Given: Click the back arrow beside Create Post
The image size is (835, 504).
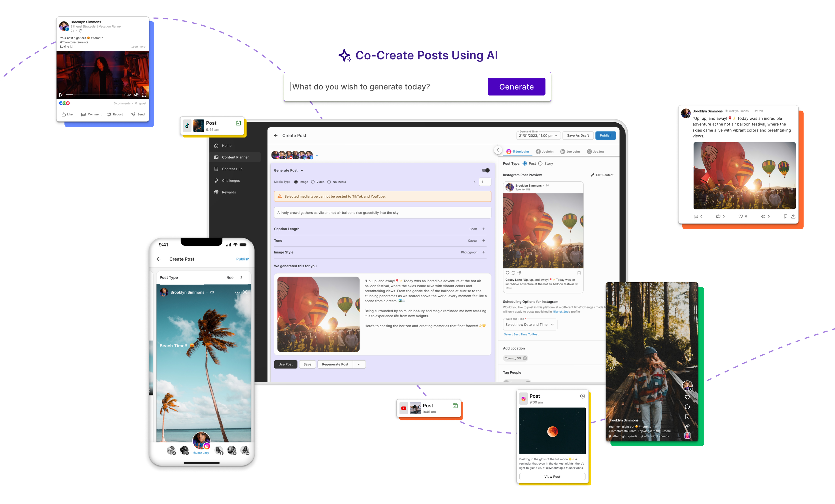Looking at the screenshot, I should click(x=276, y=136).
